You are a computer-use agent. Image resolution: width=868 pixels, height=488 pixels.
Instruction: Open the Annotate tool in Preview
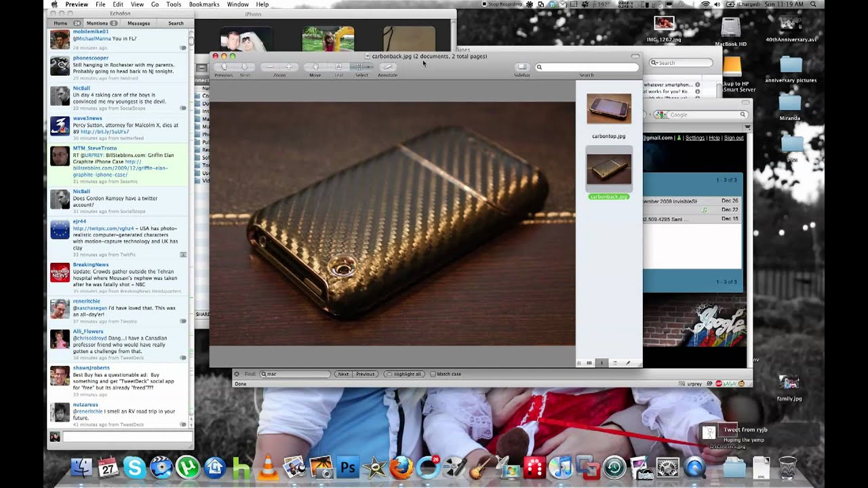(387, 67)
